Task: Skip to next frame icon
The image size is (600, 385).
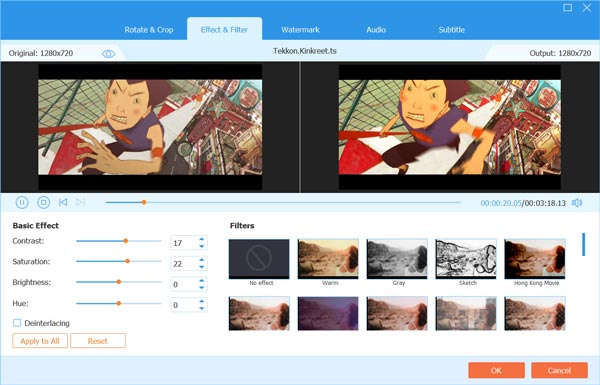Action: (x=80, y=202)
